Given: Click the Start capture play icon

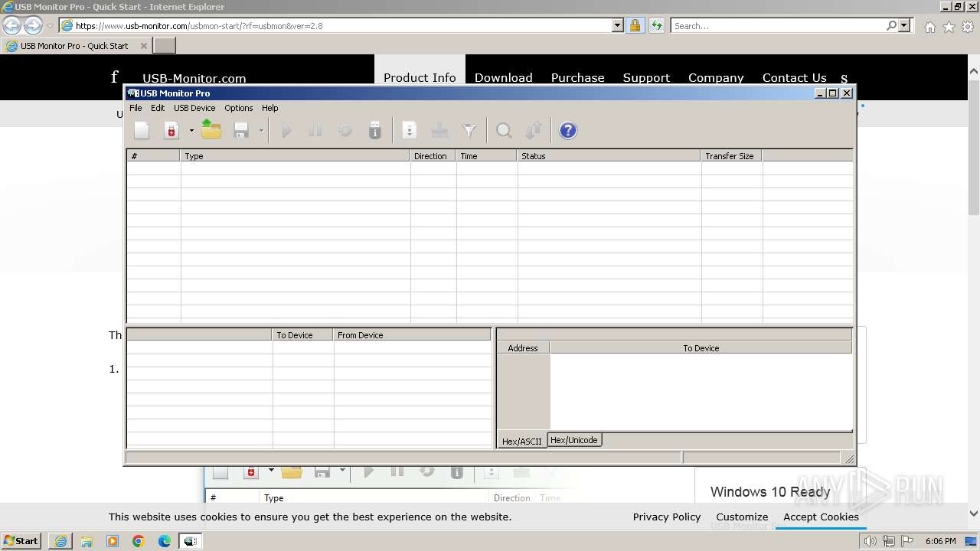Looking at the screenshot, I should tap(286, 130).
